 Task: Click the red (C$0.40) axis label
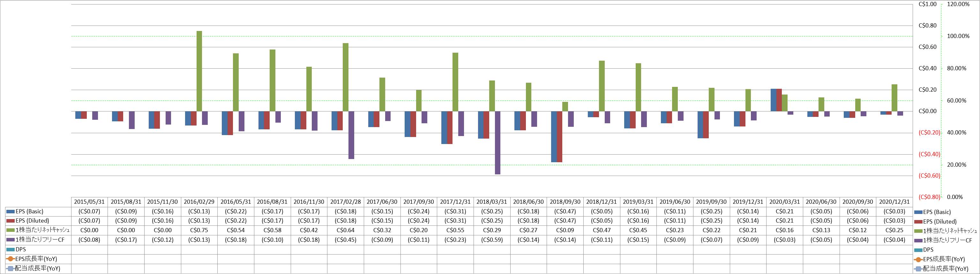929,154
